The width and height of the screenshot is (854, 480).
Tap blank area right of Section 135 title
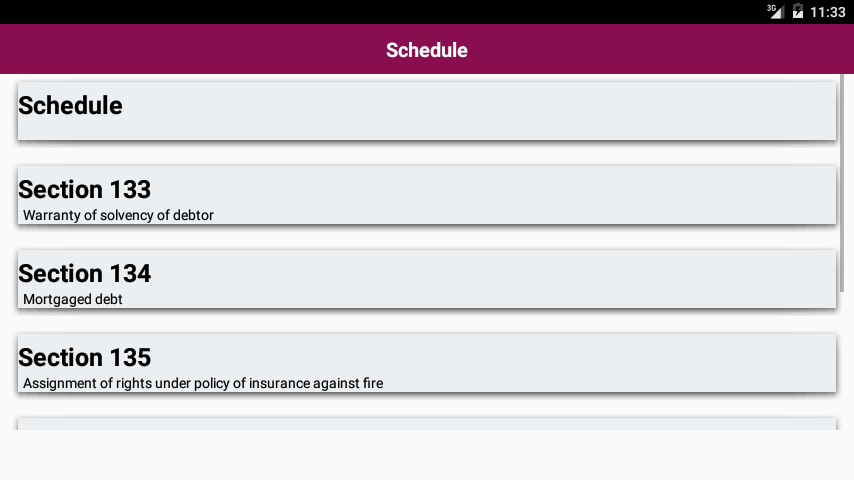click(500, 358)
